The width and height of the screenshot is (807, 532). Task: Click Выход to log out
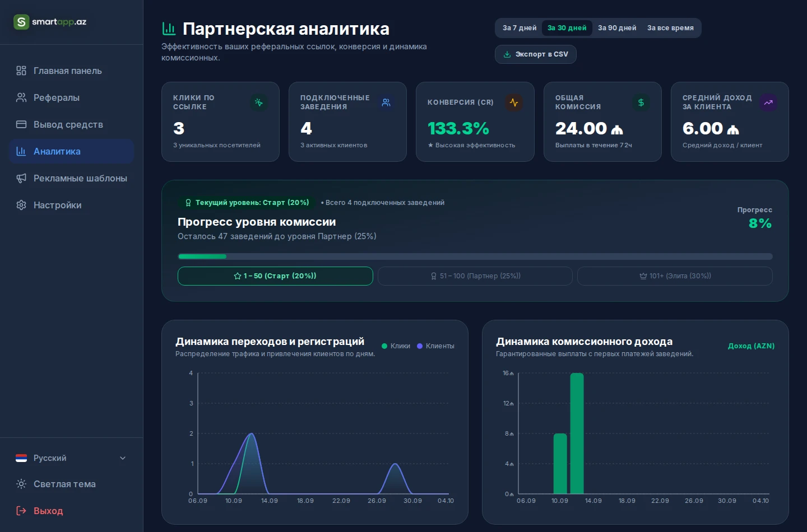click(x=72, y=511)
